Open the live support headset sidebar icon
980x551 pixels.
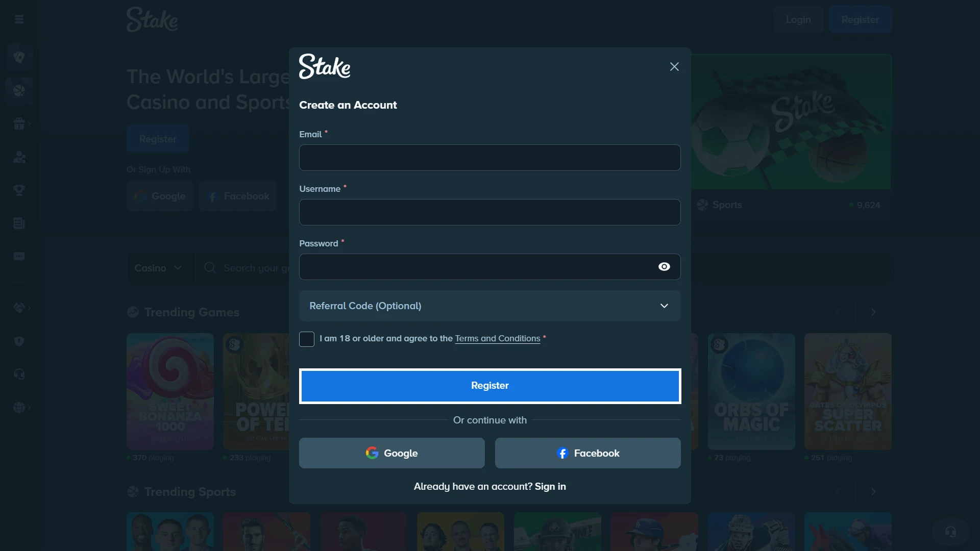tap(19, 374)
